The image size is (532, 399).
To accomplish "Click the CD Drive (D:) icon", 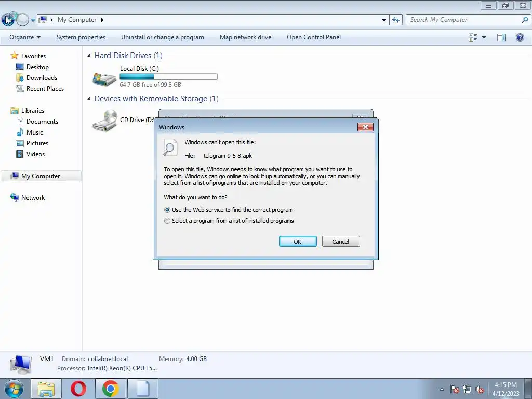I will [104, 121].
